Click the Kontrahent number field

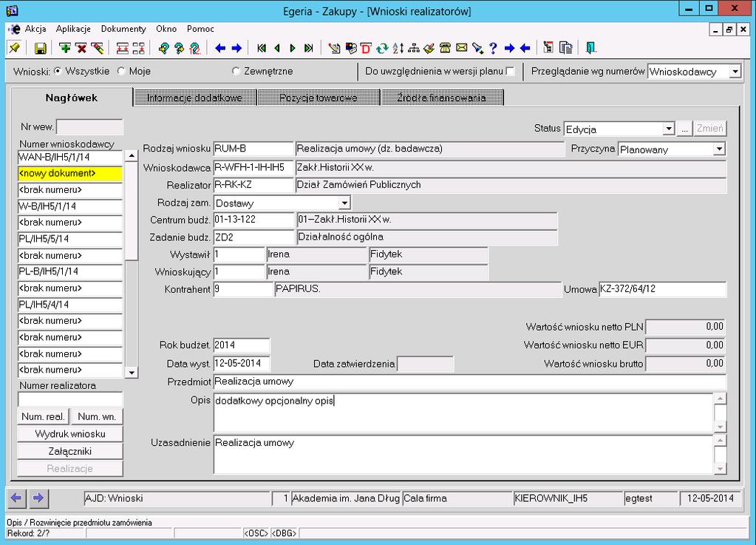point(243,289)
